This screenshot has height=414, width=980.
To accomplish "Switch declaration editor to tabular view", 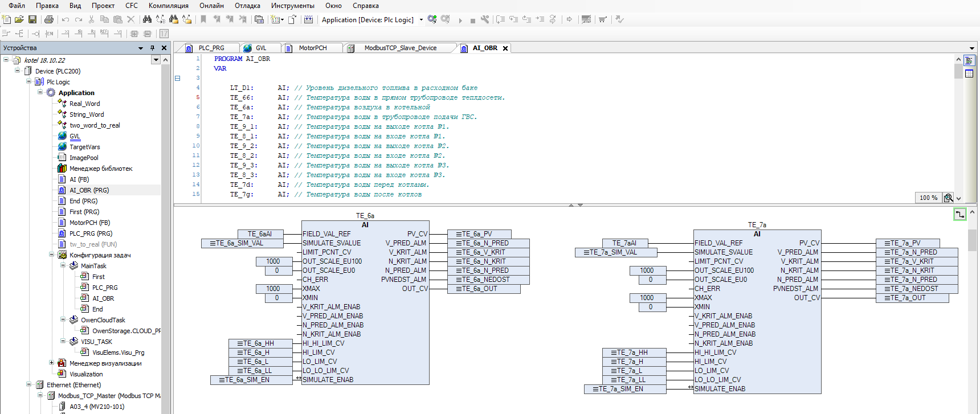I will (969, 73).
